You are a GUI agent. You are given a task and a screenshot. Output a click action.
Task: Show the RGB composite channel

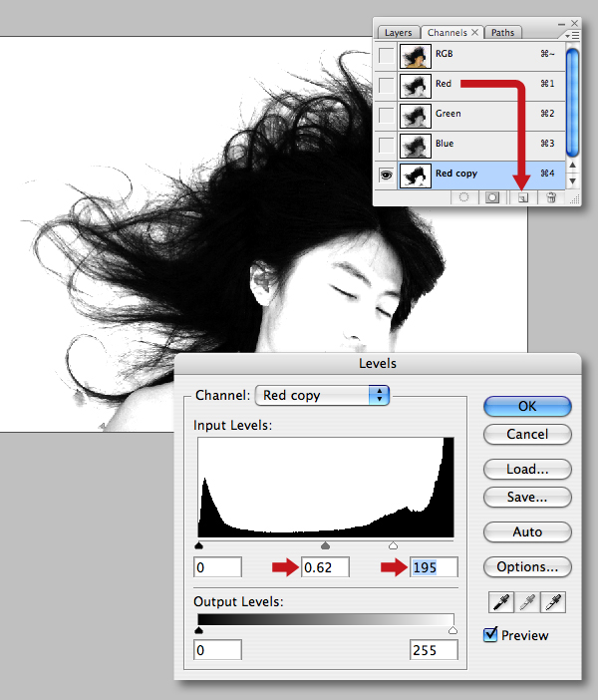click(386, 56)
